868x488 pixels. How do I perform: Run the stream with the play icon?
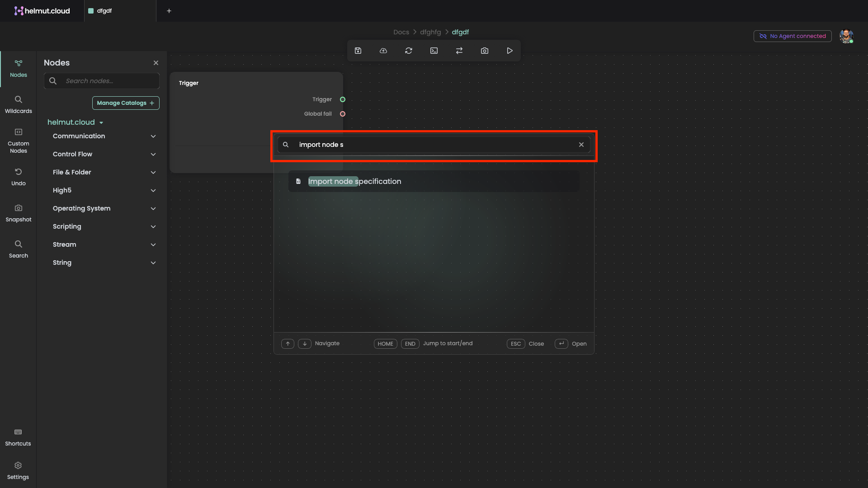510,51
